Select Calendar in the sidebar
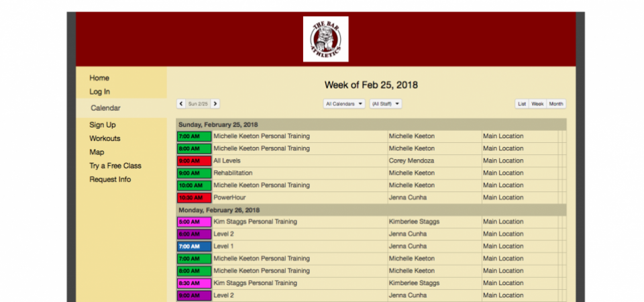The width and height of the screenshot is (644, 302). (x=105, y=108)
